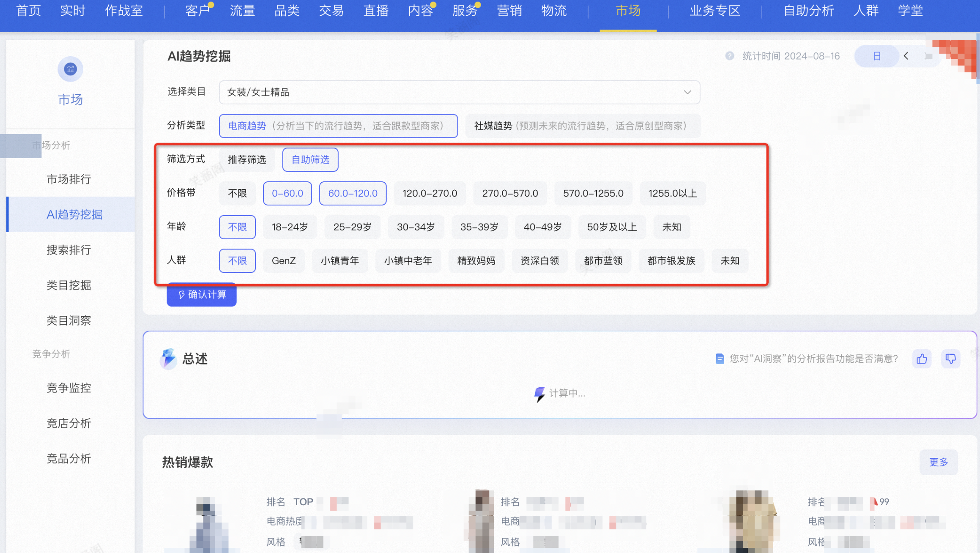Click the thumbs-up feedback icon

(922, 359)
